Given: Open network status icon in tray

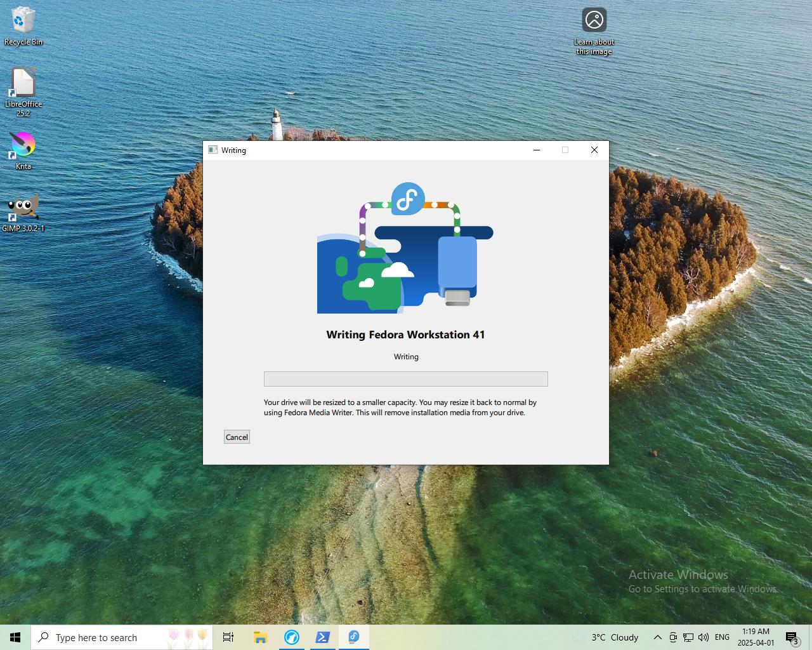Looking at the screenshot, I should [688, 637].
